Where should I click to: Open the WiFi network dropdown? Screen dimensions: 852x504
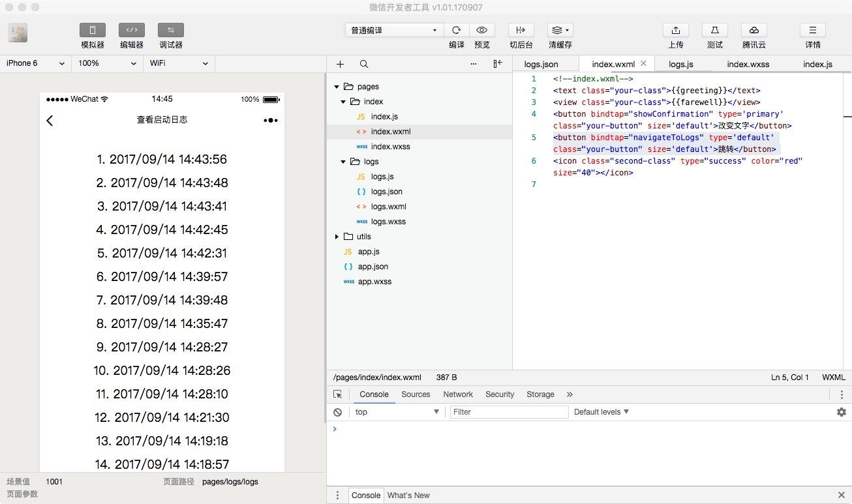(x=179, y=63)
